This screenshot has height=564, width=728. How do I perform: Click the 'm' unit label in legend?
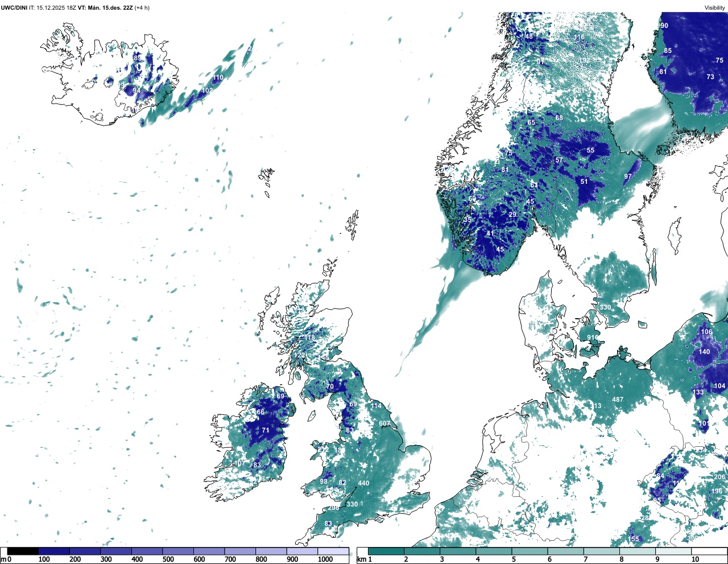click(3, 559)
